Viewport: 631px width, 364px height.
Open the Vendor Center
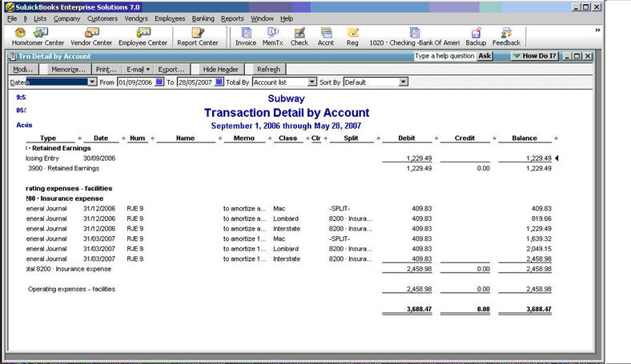pos(91,36)
